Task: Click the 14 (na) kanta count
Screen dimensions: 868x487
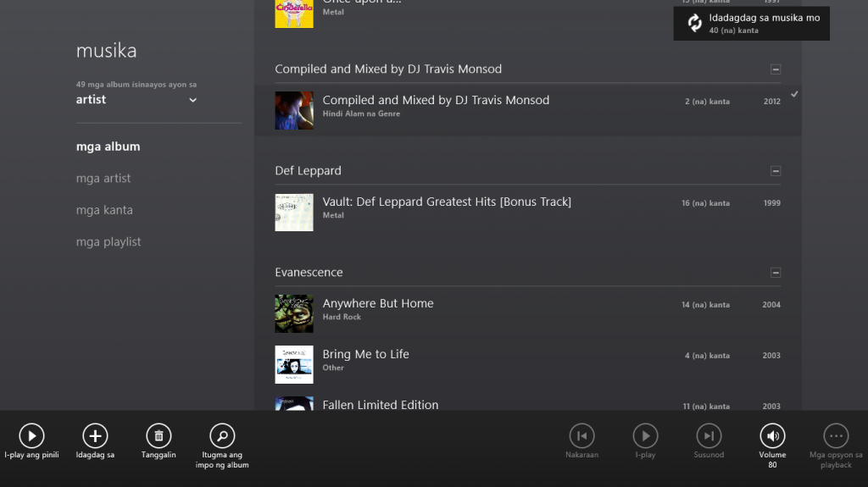Action: (x=705, y=305)
